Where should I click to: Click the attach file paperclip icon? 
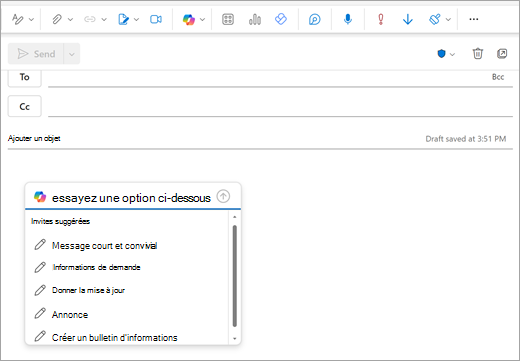pos(57,19)
